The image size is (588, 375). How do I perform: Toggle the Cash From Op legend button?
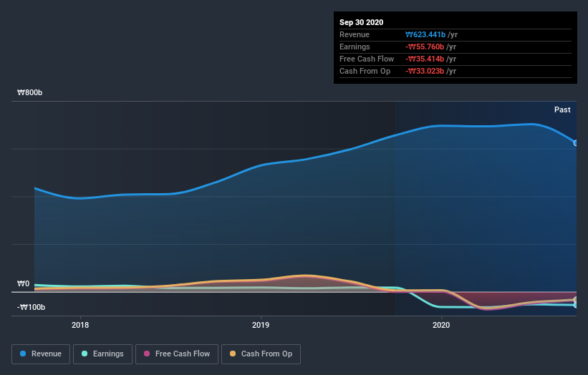coord(261,354)
